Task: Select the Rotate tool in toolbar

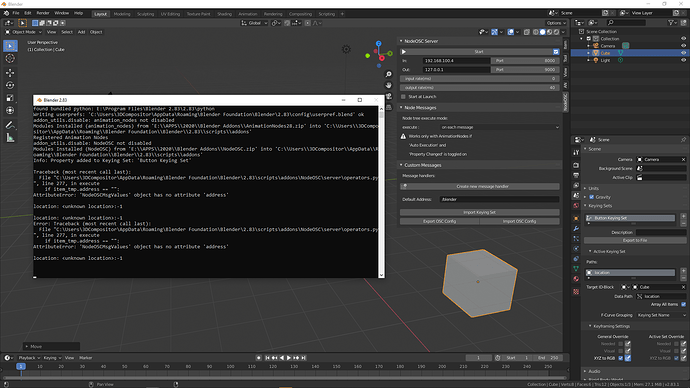Action: (x=10, y=85)
